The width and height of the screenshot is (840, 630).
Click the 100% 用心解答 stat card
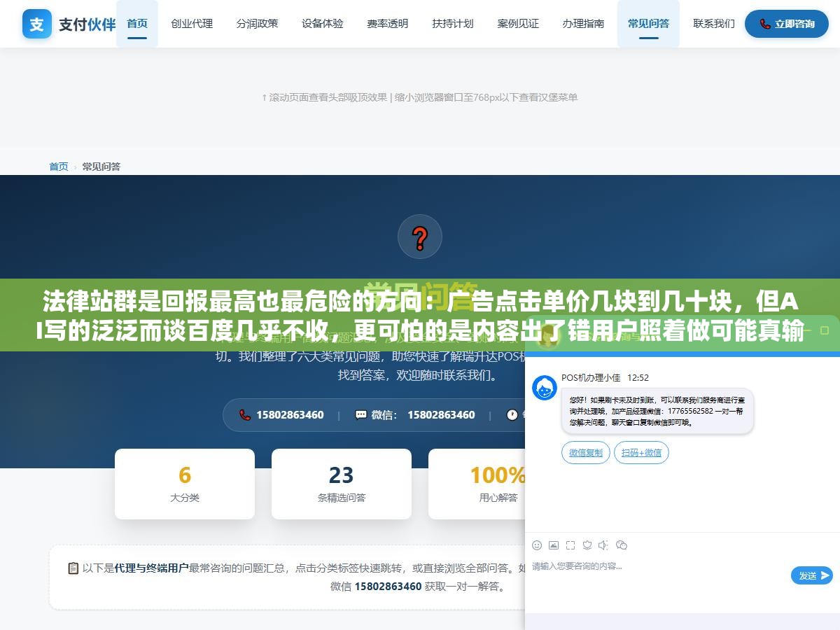(x=477, y=484)
